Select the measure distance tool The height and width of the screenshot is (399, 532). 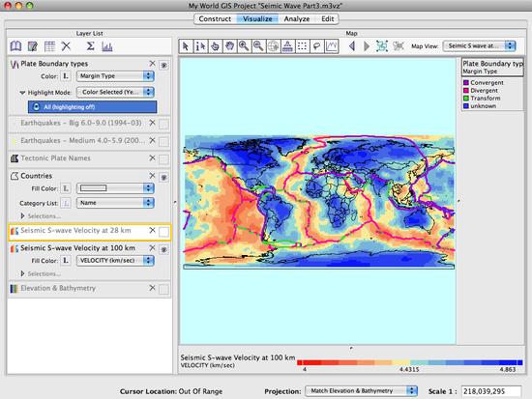(287, 45)
